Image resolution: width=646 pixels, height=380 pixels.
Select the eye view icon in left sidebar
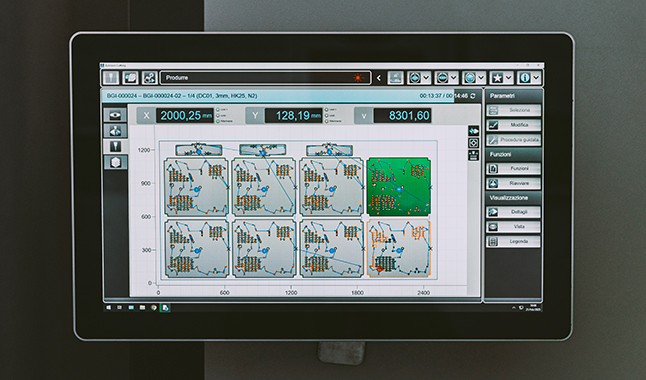click(x=115, y=115)
